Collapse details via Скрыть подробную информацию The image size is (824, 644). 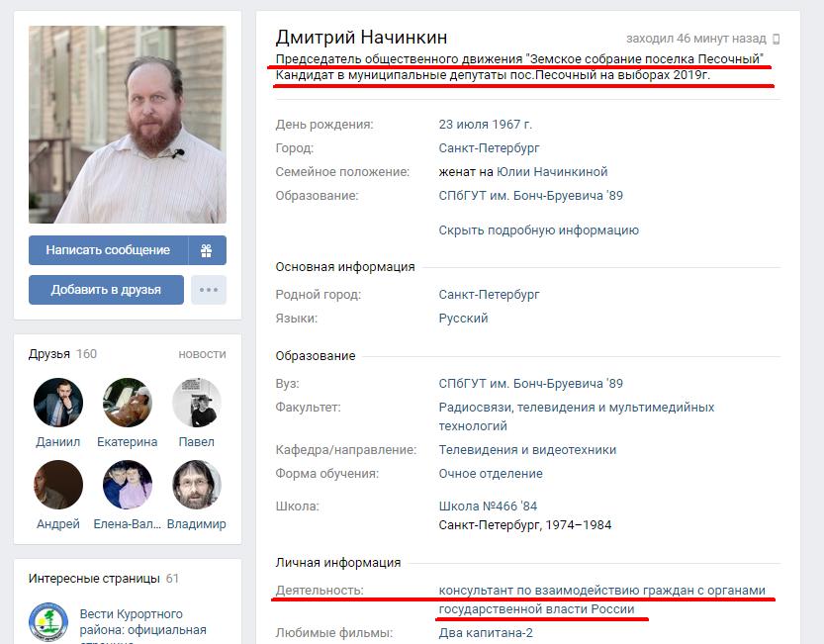pyautogui.click(x=539, y=230)
